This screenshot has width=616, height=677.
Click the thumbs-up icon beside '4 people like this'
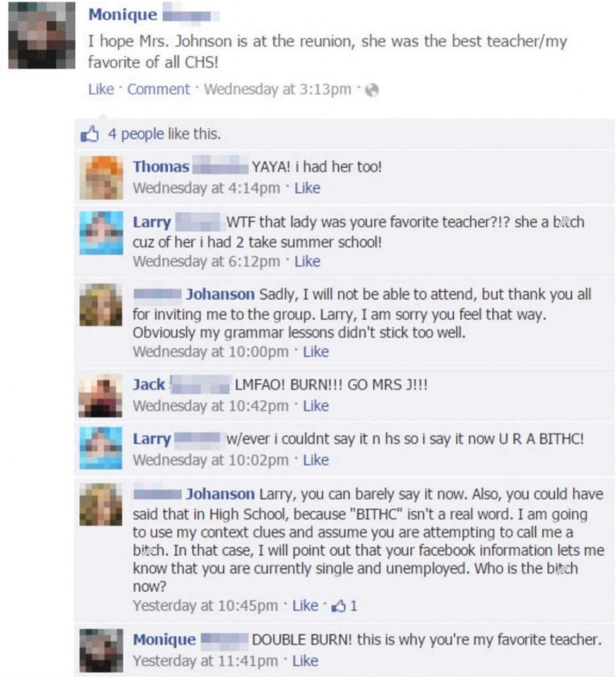[89, 134]
